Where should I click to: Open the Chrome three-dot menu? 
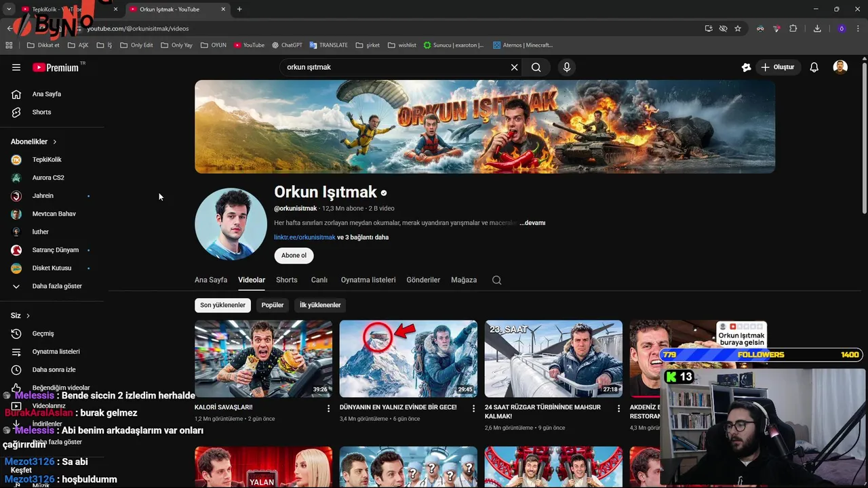coord(859,28)
